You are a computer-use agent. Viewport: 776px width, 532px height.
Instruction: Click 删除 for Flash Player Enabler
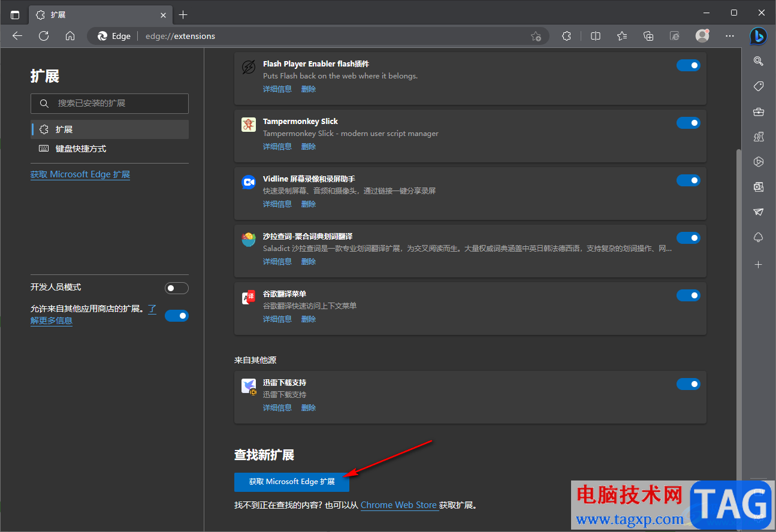309,89
